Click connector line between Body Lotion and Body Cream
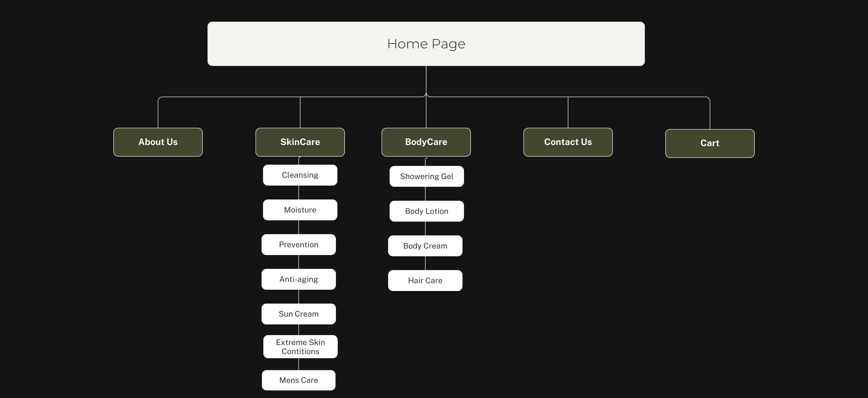Image resolution: width=868 pixels, height=398 pixels. coord(425,229)
